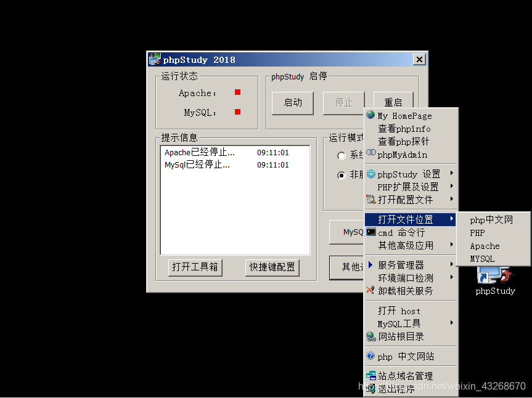Viewport: 532px width, 398px height.
Task: Click the 快捷键配置 button
Action: [272, 267]
